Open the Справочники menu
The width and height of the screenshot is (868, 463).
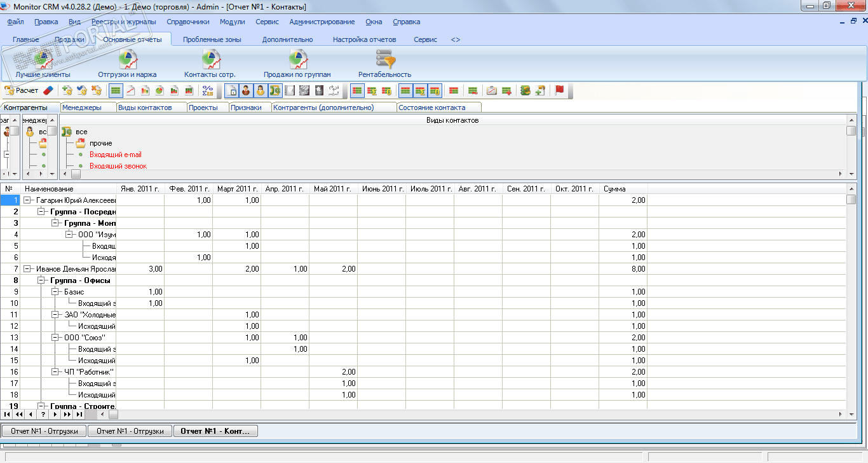pyautogui.click(x=187, y=22)
